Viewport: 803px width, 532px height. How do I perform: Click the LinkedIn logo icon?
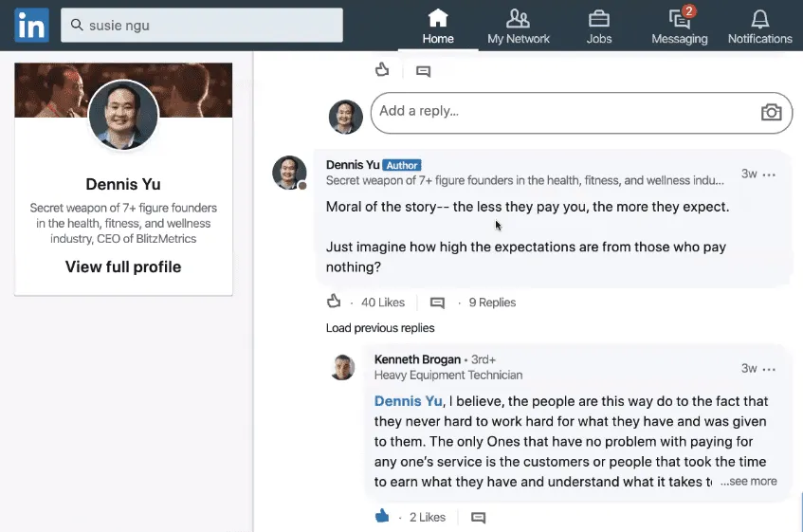pyautogui.click(x=31, y=26)
